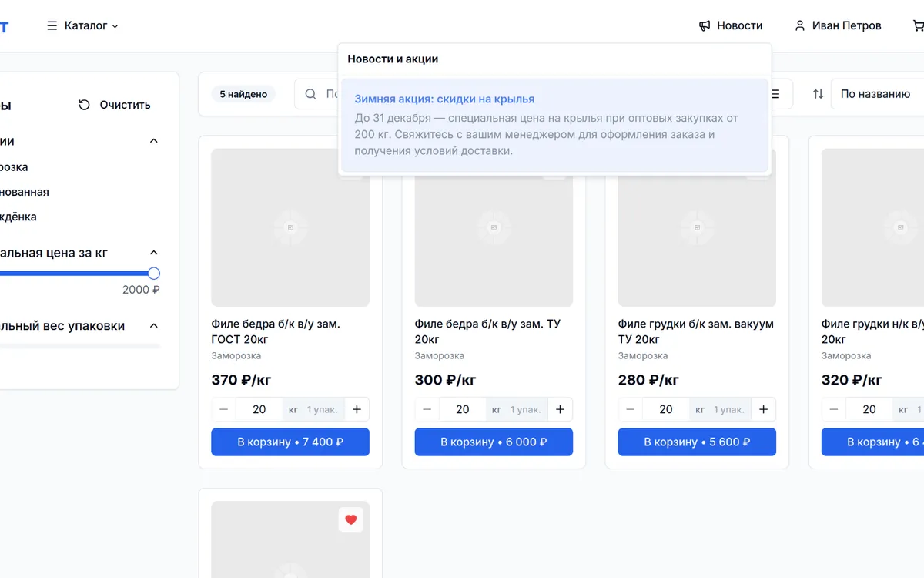Image resolution: width=924 pixels, height=578 pixels.
Task: Click the title Филе грудки б/к зам. вакуум ТУ 20кг
Action: click(x=696, y=331)
